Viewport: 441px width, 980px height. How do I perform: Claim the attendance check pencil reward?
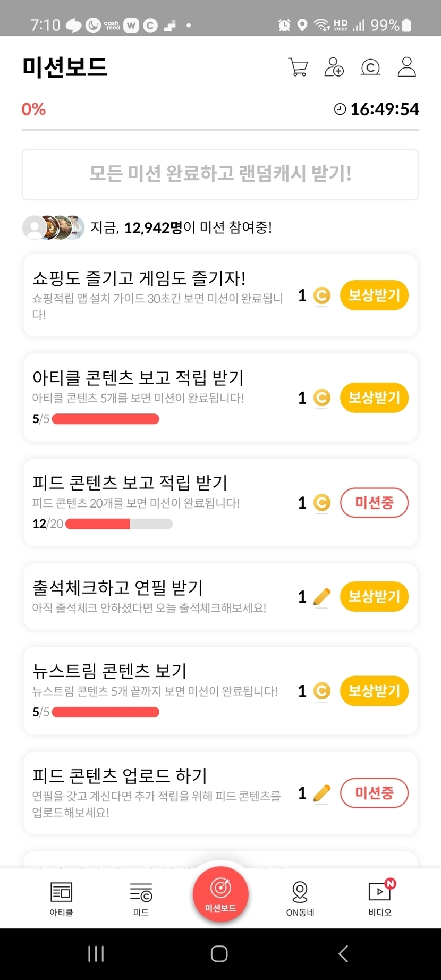pos(374,597)
